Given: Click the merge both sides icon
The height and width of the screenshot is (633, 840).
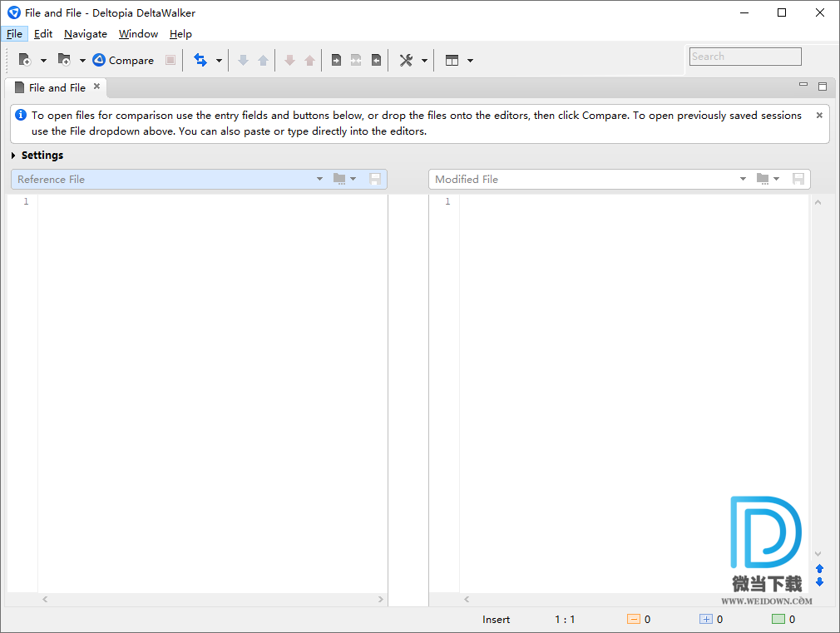Looking at the screenshot, I should click(356, 60).
